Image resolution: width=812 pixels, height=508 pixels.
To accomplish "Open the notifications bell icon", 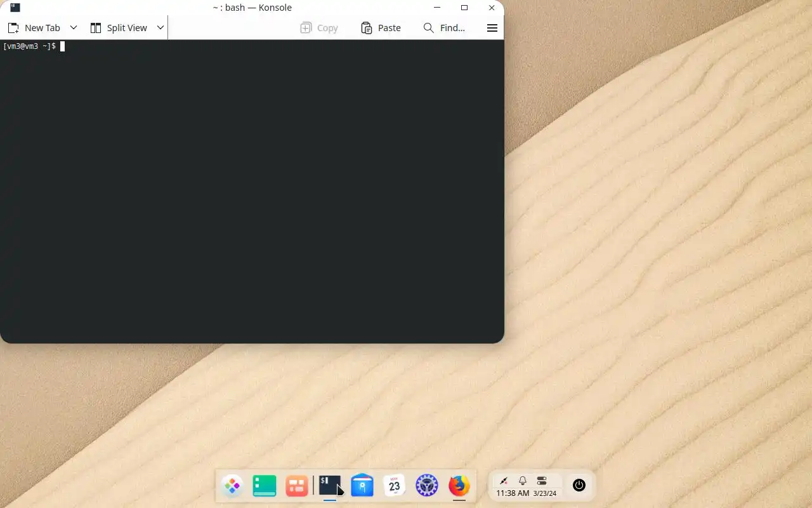I will pos(523,481).
